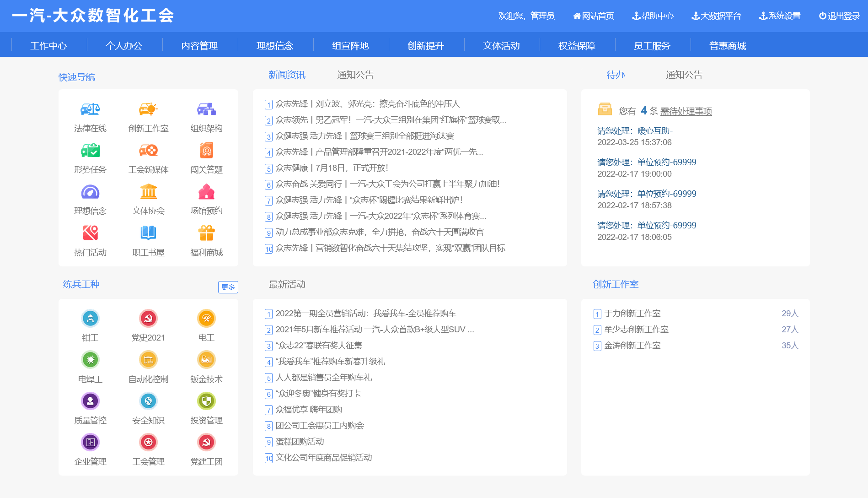Click the 组织架构 icon
The height and width of the screenshot is (498, 868).
206,109
